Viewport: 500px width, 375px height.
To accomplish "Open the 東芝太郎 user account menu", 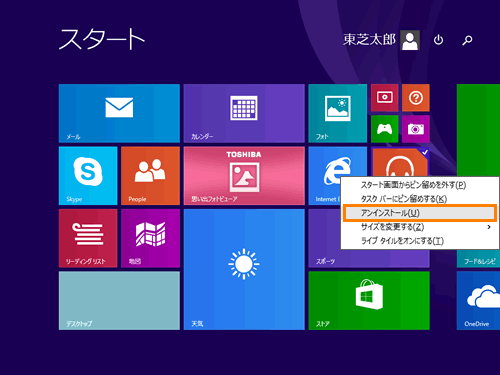I will [381, 40].
